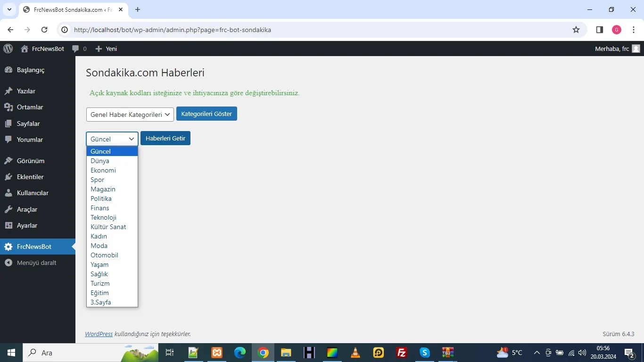
Task: Click the Ara taskbar search box
Action: pyautogui.click(x=90, y=353)
